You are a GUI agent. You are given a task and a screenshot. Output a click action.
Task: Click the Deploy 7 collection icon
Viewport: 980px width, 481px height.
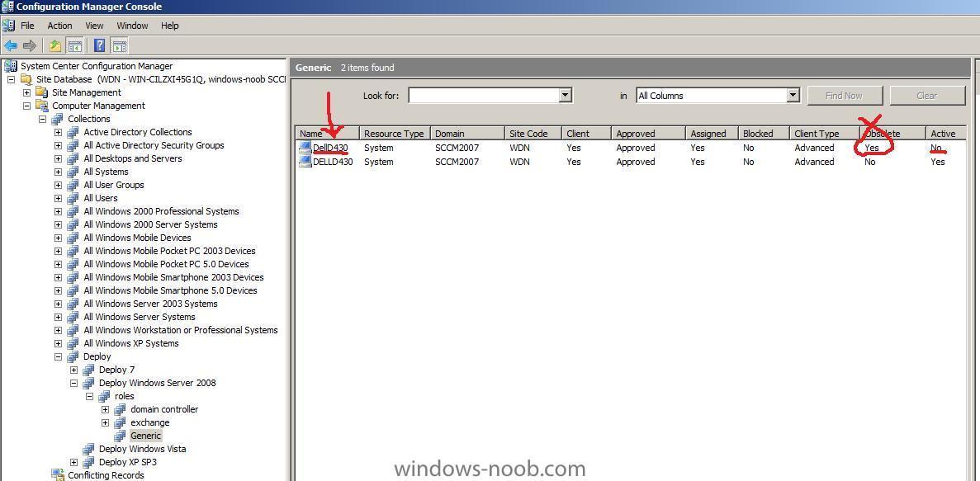click(89, 370)
